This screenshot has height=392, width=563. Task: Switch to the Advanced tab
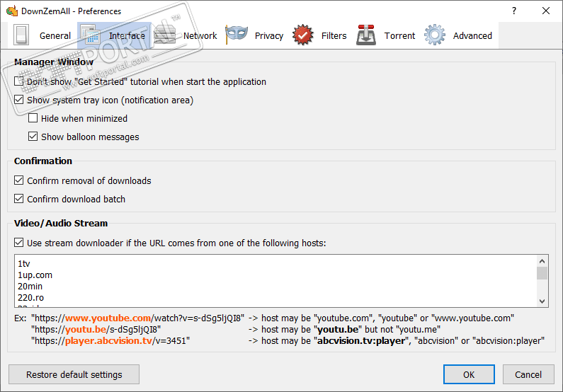[458, 35]
